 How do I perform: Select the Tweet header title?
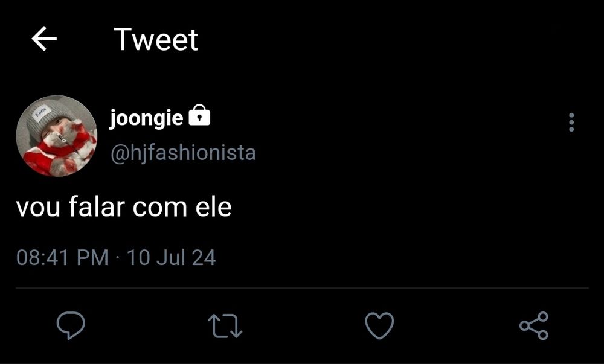(155, 40)
